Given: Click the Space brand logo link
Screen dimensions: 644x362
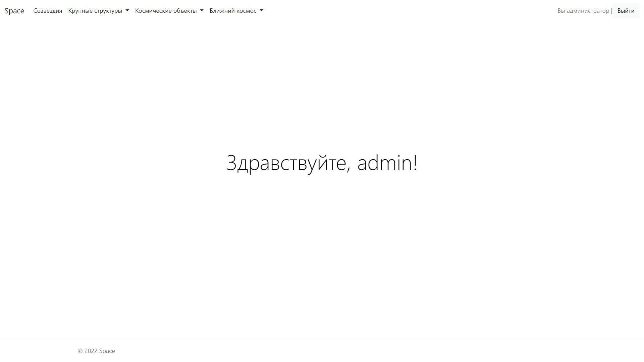Looking at the screenshot, I should pyautogui.click(x=14, y=11).
